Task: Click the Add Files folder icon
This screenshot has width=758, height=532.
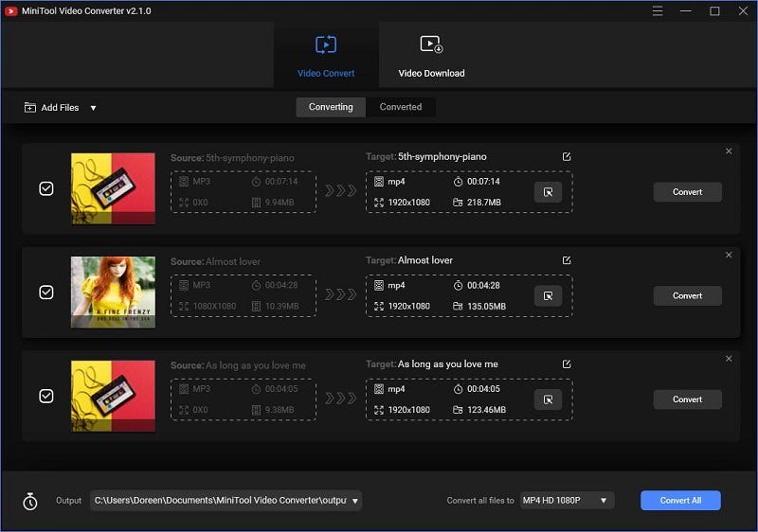Action: [30, 107]
